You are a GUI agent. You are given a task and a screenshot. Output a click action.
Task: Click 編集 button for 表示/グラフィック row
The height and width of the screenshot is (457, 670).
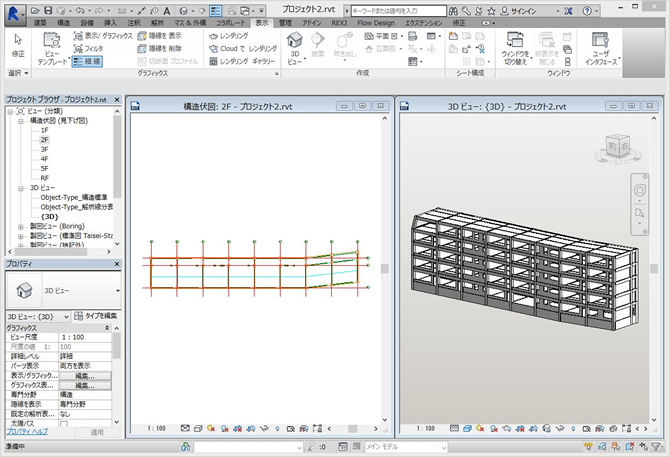(85, 376)
